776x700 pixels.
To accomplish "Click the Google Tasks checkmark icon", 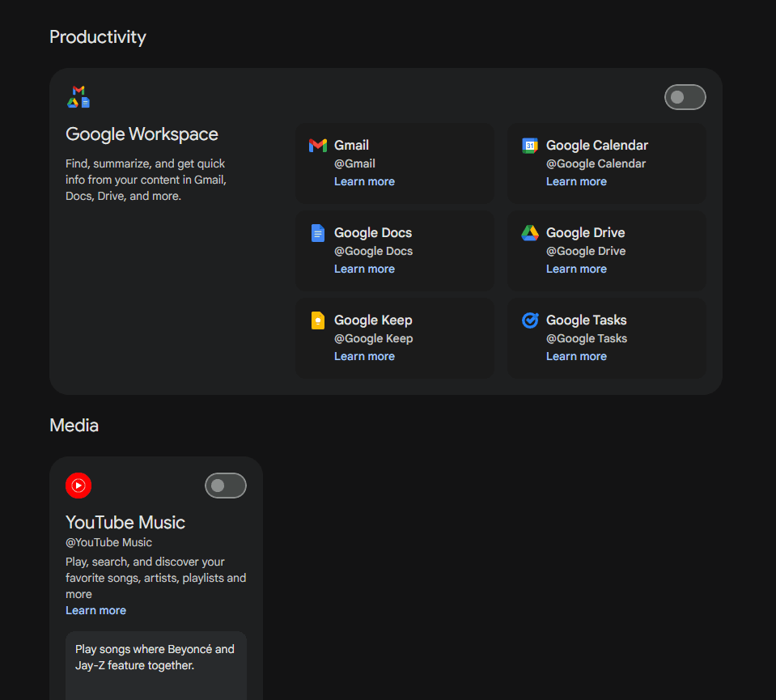I will (530, 320).
